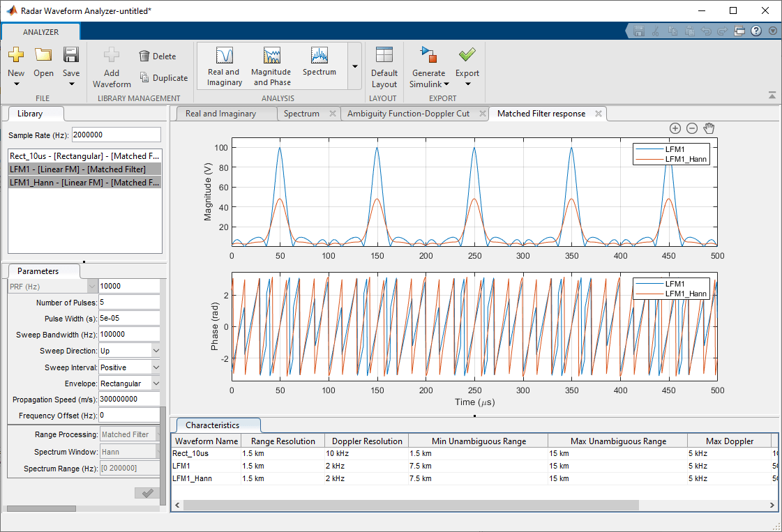Close the Spectrum tab
This screenshot has width=782, height=532.
332,114
